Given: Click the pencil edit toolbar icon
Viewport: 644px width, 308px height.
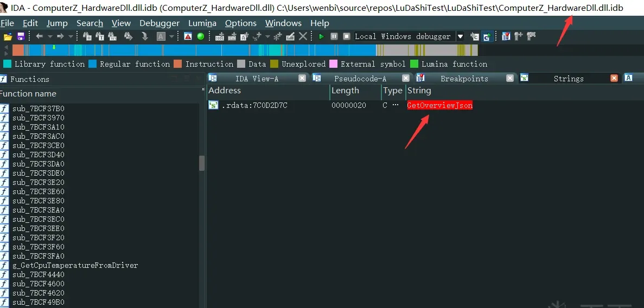Looking at the screenshot, I should (x=290, y=36).
